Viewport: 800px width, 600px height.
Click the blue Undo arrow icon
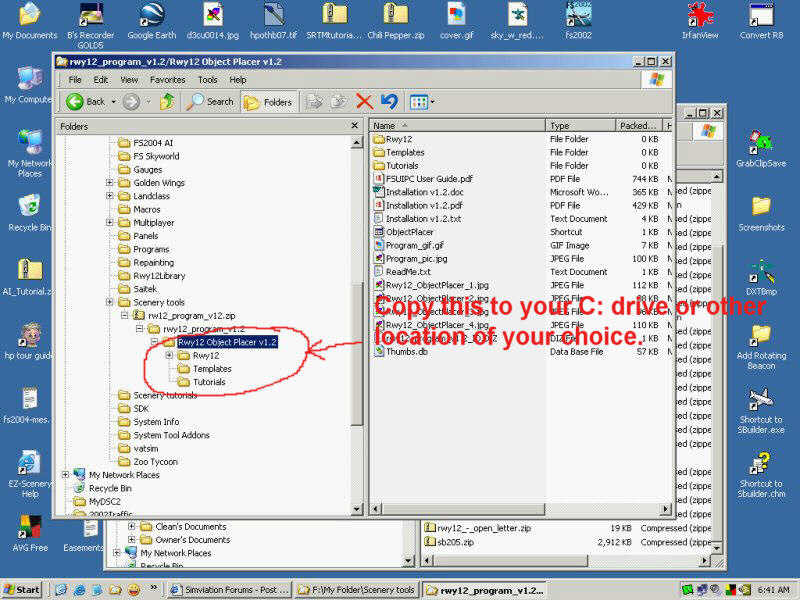(x=389, y=101)
